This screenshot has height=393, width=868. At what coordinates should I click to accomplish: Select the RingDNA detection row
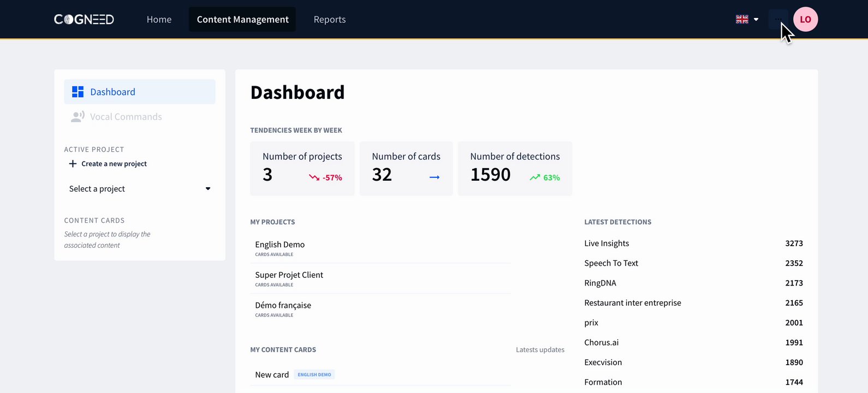click(x=693, y=283)
